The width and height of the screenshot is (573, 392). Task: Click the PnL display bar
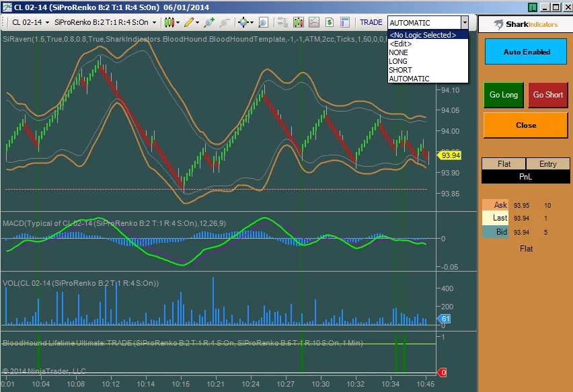point(525,177)
